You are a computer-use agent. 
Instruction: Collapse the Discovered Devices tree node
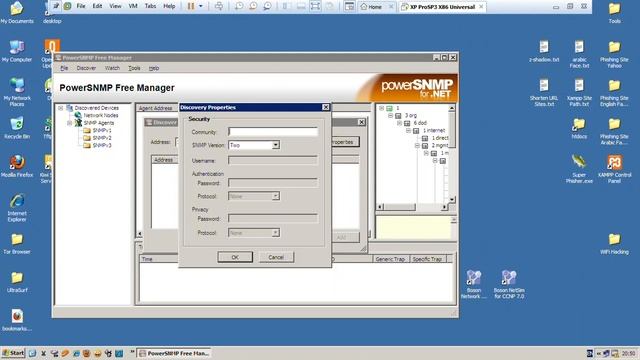pos(60,108)
